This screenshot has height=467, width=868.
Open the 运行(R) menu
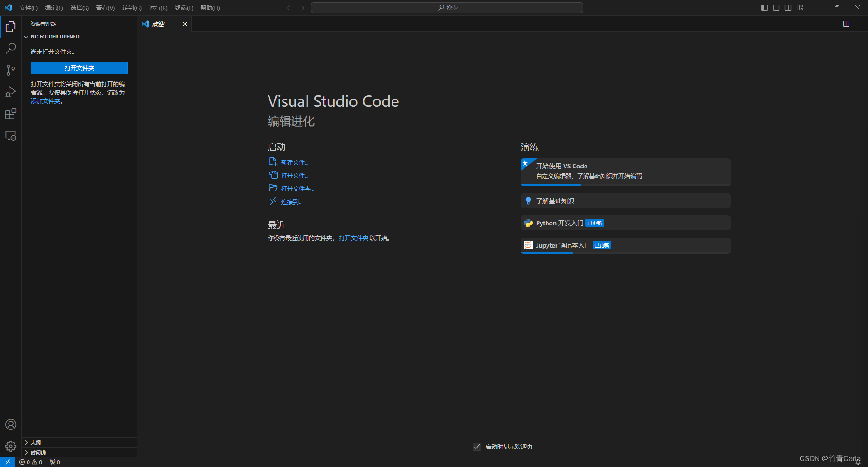tap(158, 8)
